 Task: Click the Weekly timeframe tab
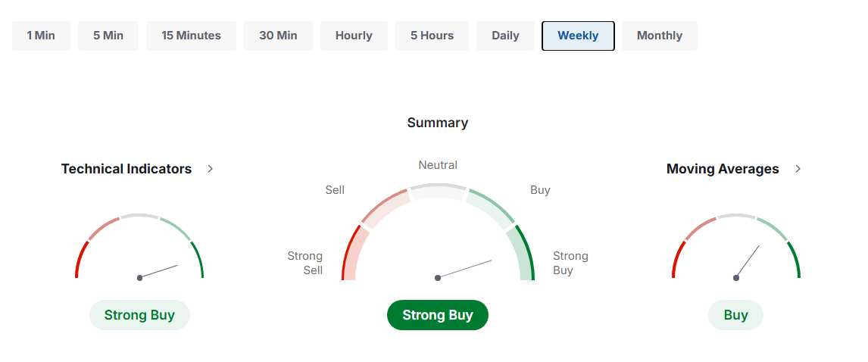tap(578, 36)
